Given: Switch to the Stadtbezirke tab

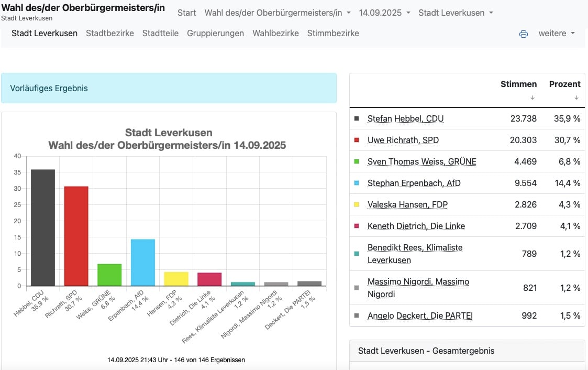Looking at the screenshot, I should click(x=110, y=34).
